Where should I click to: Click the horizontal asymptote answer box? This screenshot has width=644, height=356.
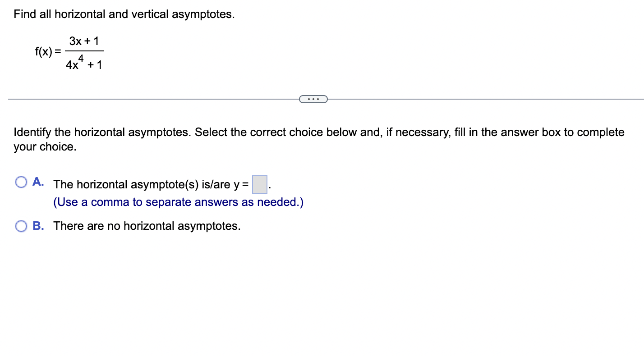click(260, 184)
